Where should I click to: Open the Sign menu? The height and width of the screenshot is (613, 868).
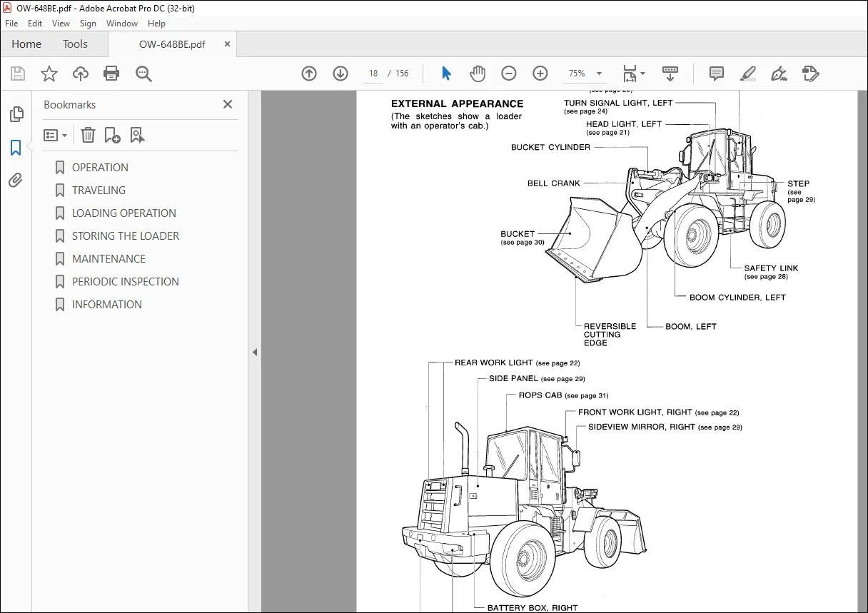point(88,24)
